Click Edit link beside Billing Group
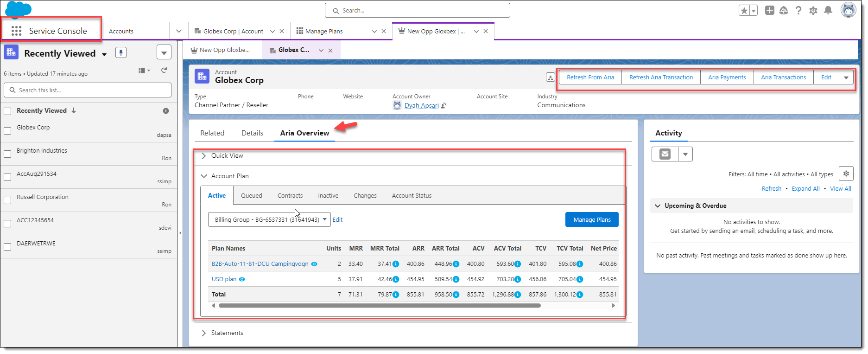Image resolution: width=868 pixels, height=354 pixels. [x=337, y=220]
